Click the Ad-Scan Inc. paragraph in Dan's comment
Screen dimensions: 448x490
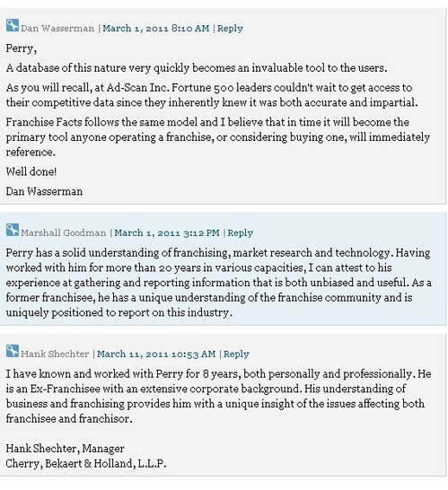tap(212, 95)
